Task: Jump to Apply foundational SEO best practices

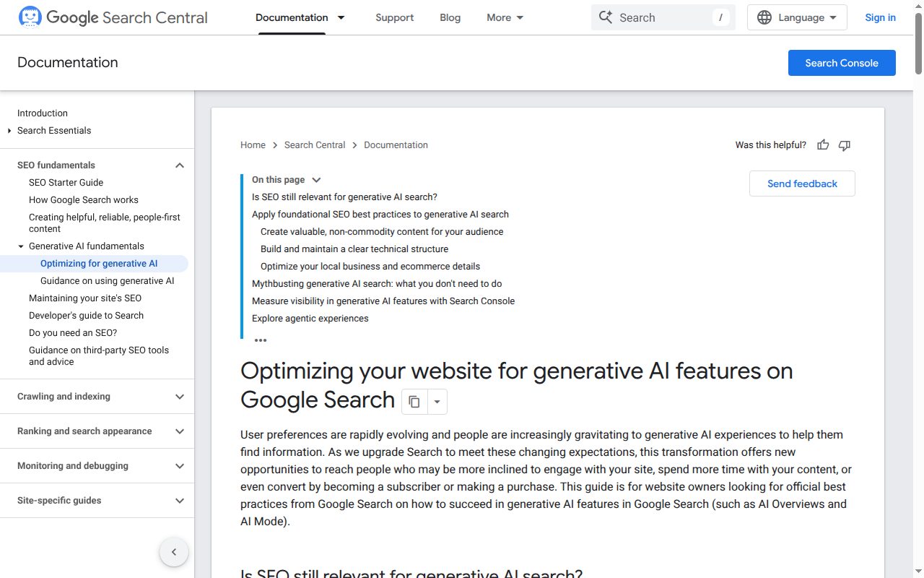Action: (x=380, y=215)
